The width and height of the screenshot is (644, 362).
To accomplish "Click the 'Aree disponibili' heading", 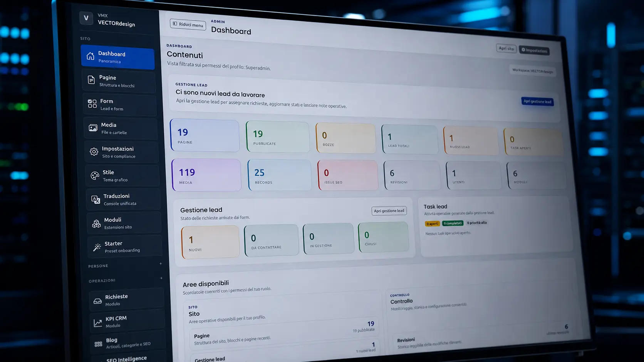I will coord(206,284).
